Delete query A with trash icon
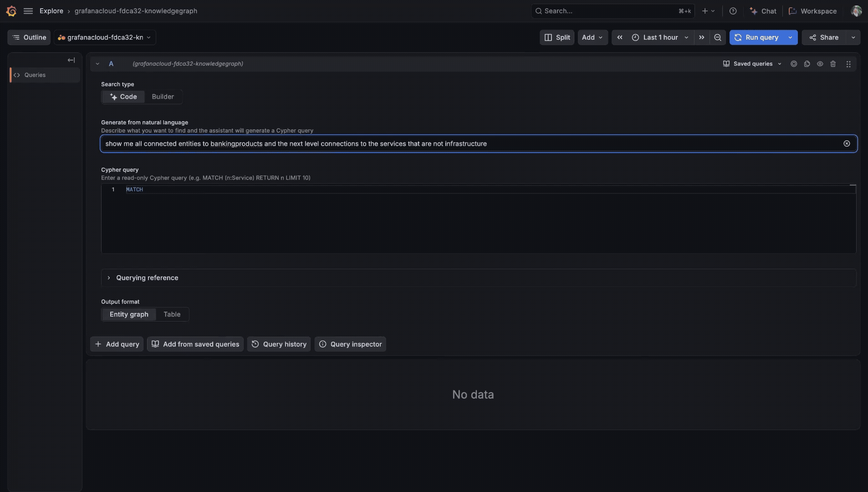 pyautogui.click(x=833, y=64)
